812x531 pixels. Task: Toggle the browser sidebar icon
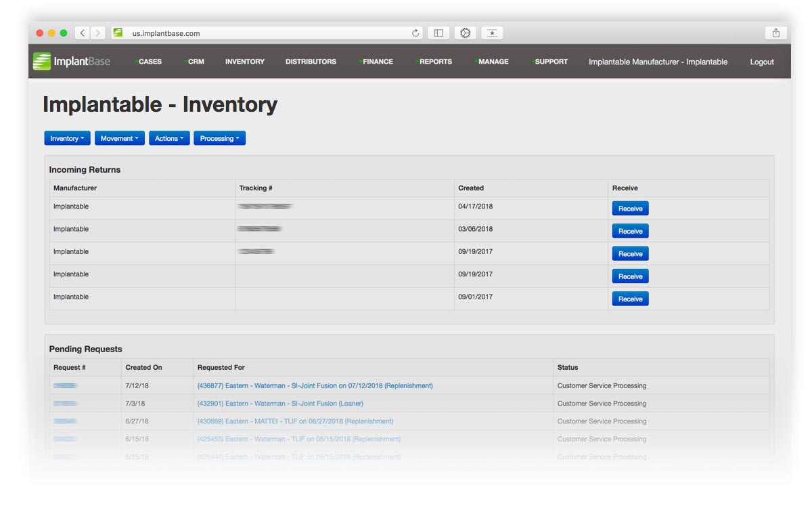438,33
